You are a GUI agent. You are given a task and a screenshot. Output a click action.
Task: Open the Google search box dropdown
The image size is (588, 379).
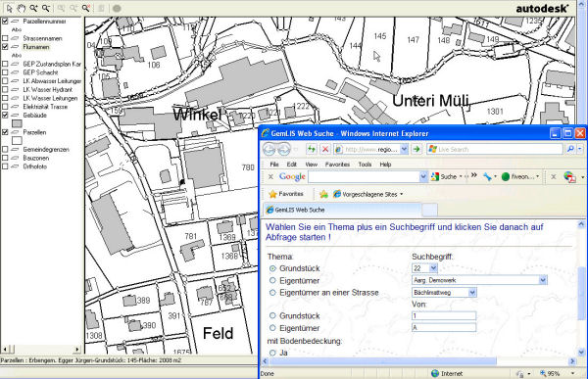pos(423,176)
